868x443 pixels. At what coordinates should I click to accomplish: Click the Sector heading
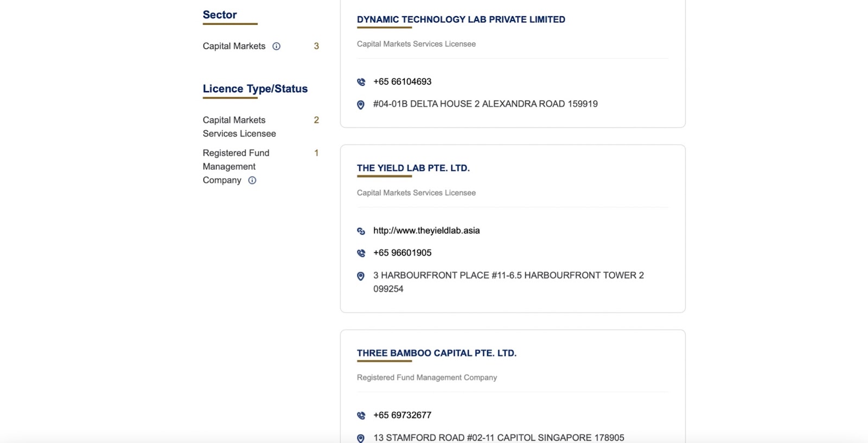pyautogui.click(x=220, y=15)
